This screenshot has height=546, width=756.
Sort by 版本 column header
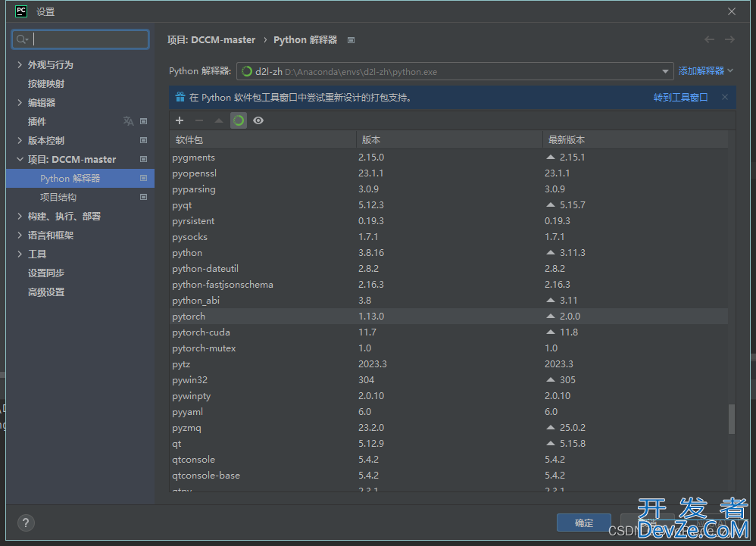pos(449,140)
